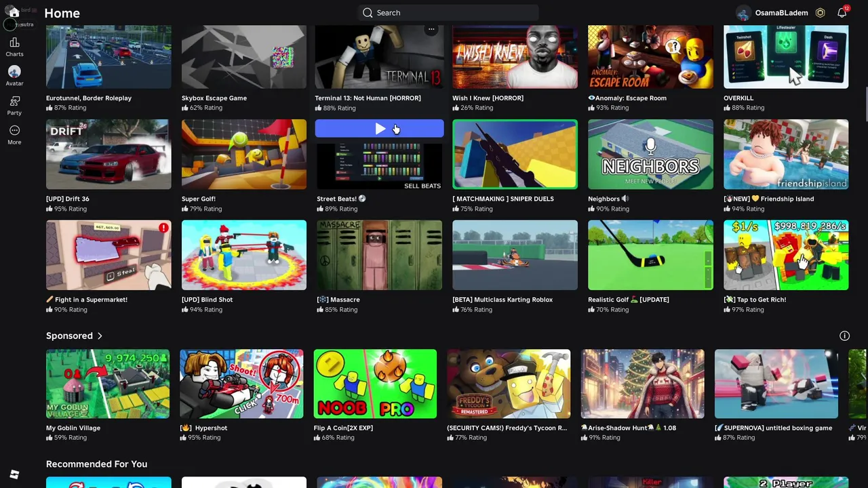Open OsamaBLadem profile name
This screenshot has height=488, width=868.
tap(781, 13)
